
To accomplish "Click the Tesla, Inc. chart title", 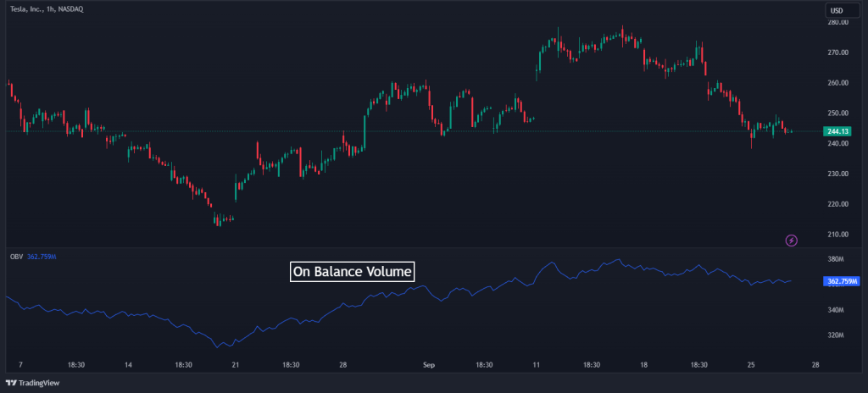I will coord(47,8).
